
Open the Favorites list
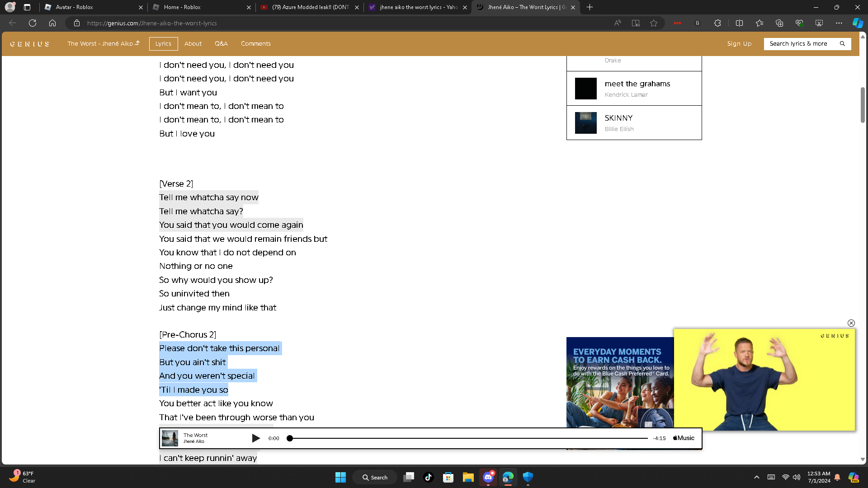click(x=759, y=23)
